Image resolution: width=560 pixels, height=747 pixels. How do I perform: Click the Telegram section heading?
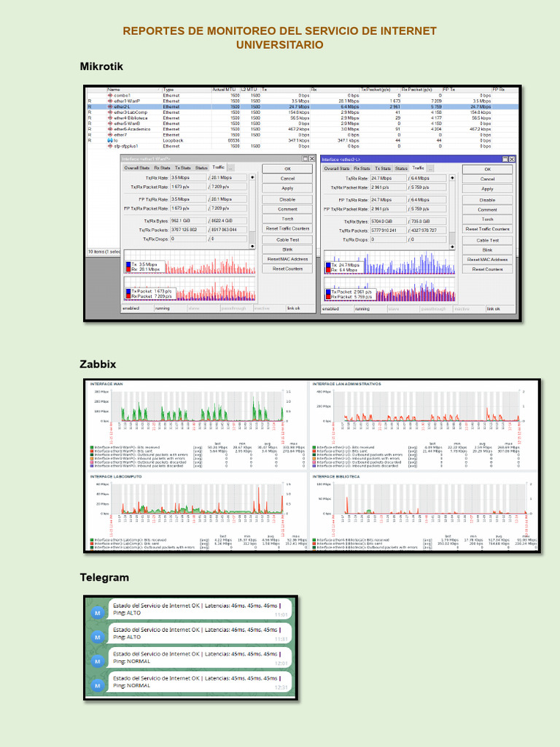(104, 578)
